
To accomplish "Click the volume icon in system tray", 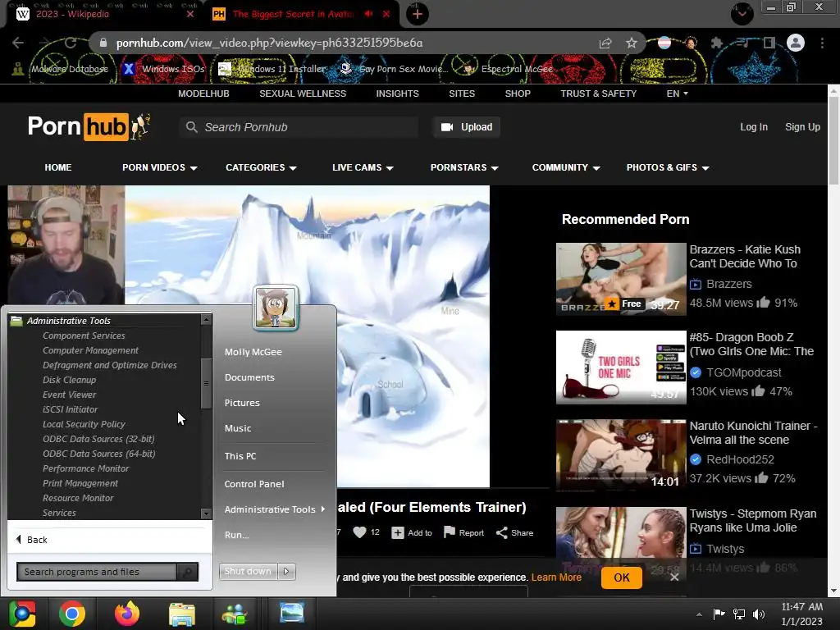I will [759, 614].
